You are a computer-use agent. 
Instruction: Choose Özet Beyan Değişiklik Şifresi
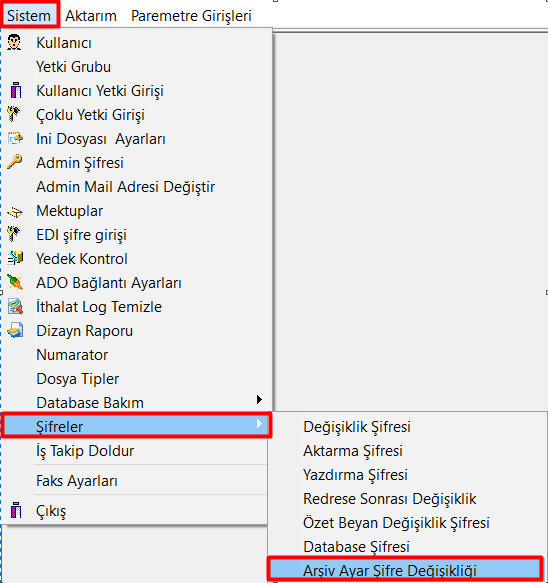[396, 523]
